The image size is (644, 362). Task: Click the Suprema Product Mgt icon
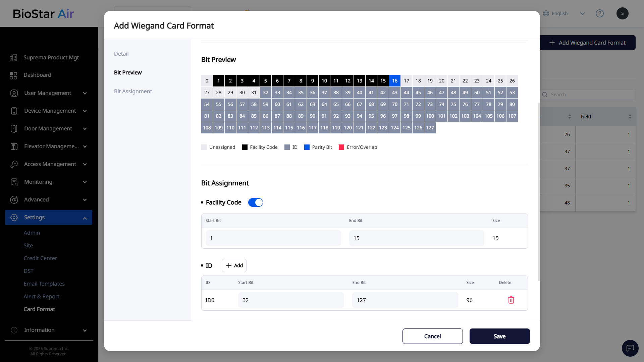pos(13,58)
